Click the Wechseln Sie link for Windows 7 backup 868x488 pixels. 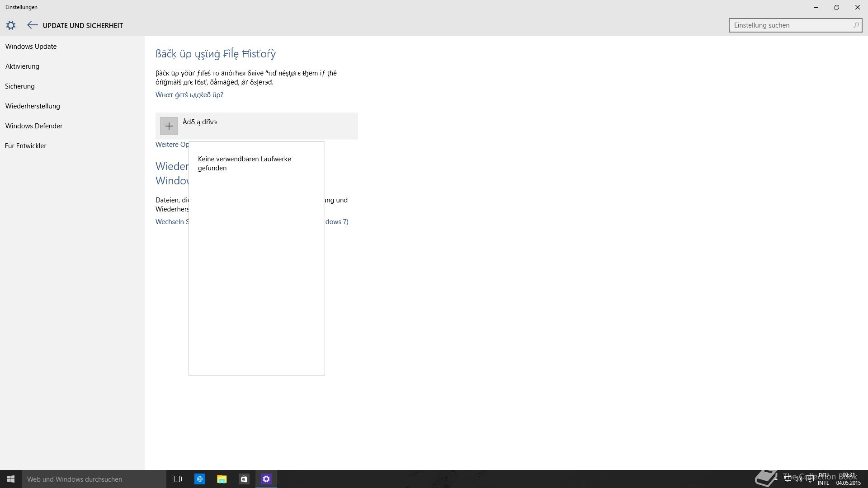(172, 222)
